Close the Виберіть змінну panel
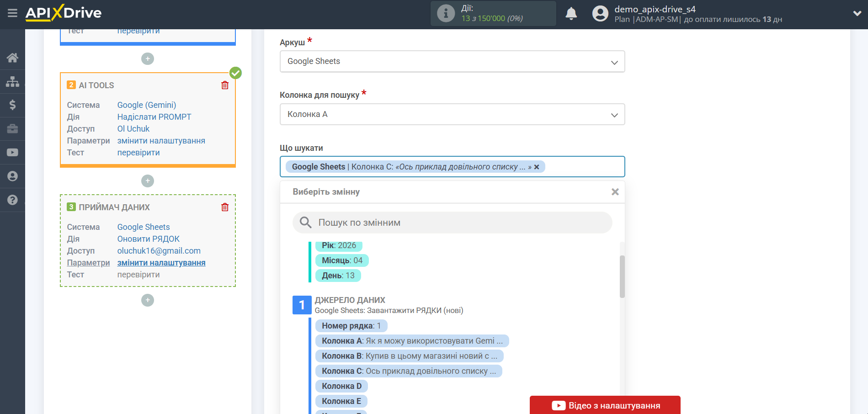 615,192
